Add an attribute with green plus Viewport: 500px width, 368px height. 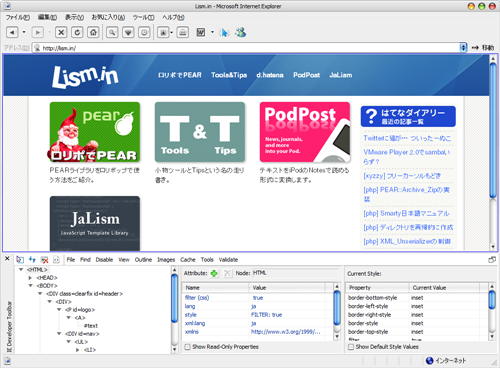coord(214,273)
